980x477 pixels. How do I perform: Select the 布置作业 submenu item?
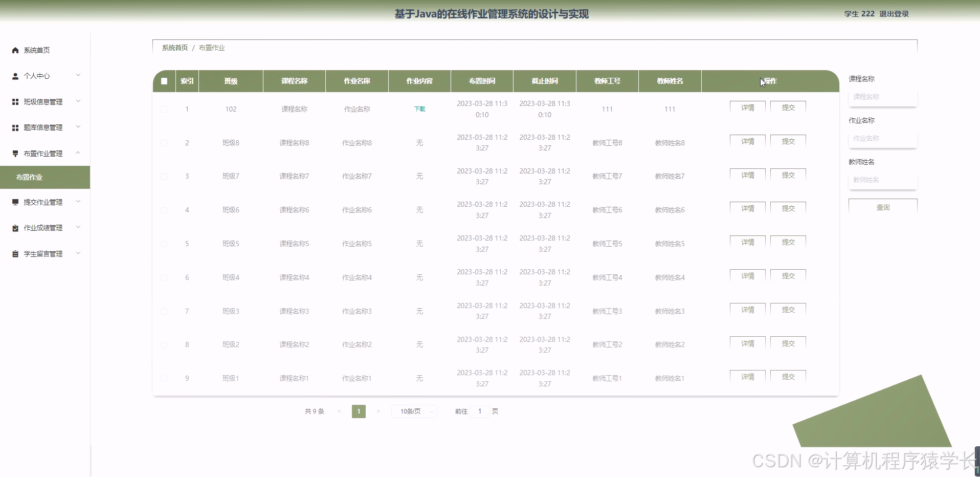pos(45,177)
